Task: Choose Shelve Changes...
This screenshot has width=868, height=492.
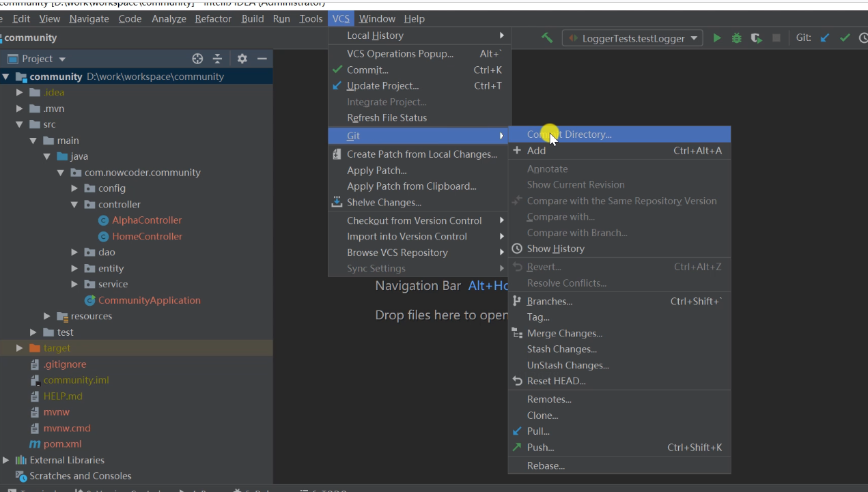Action: tap(419, 202)
